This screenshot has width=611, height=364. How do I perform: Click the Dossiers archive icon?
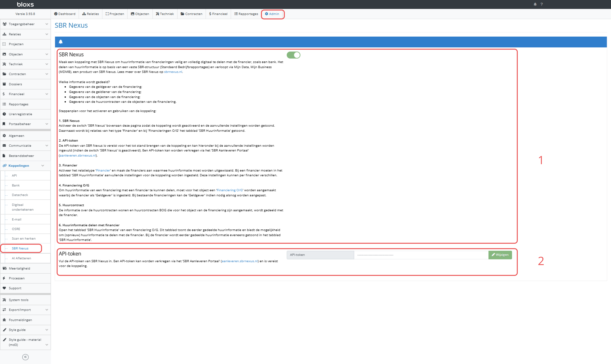coord(4,84)
